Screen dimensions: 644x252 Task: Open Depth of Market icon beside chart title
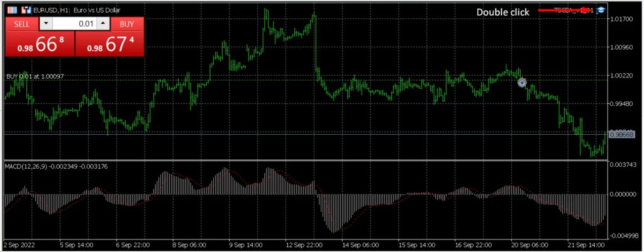[x=26, y=11]
